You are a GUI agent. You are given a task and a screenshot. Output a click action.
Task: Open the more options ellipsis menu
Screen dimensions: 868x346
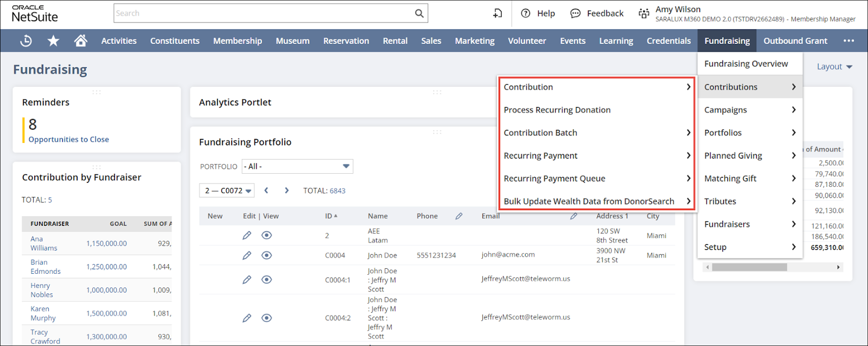coord(848,41)
